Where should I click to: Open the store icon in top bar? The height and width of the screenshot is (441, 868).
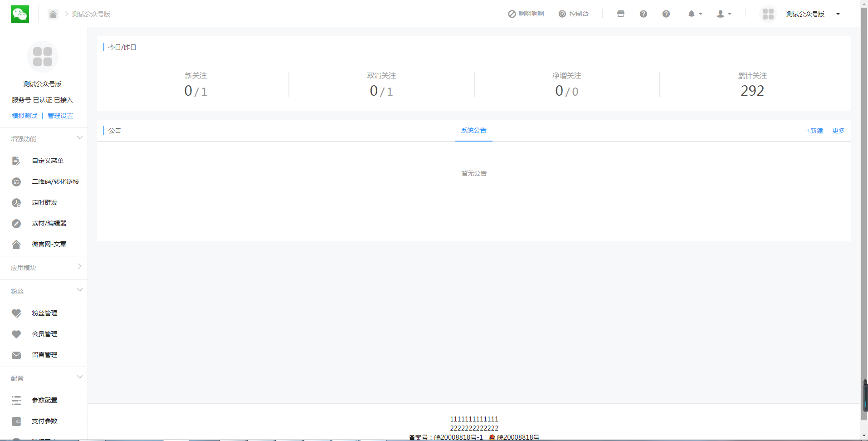[621, 14]
